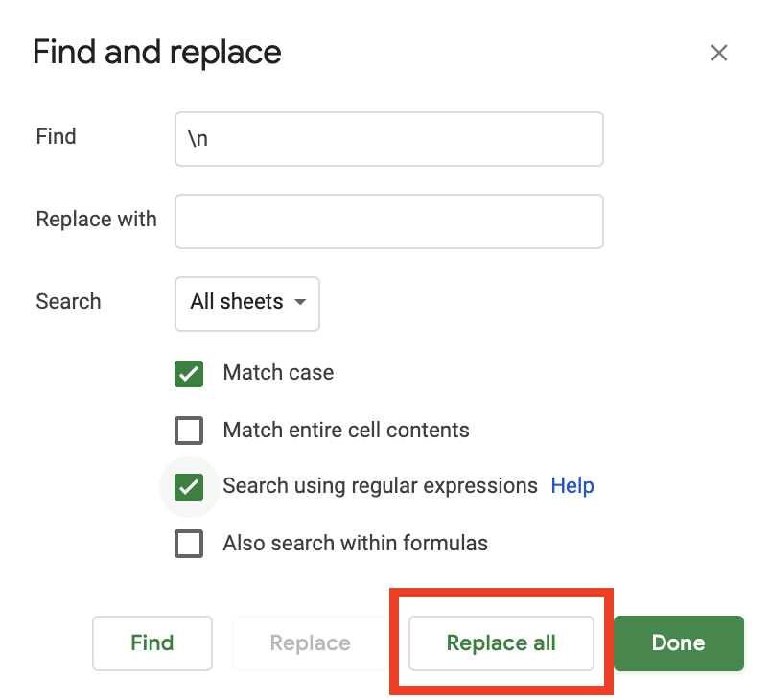
Task: Click the Search label next to the dropdown
Action: click(x=67, y=301)
